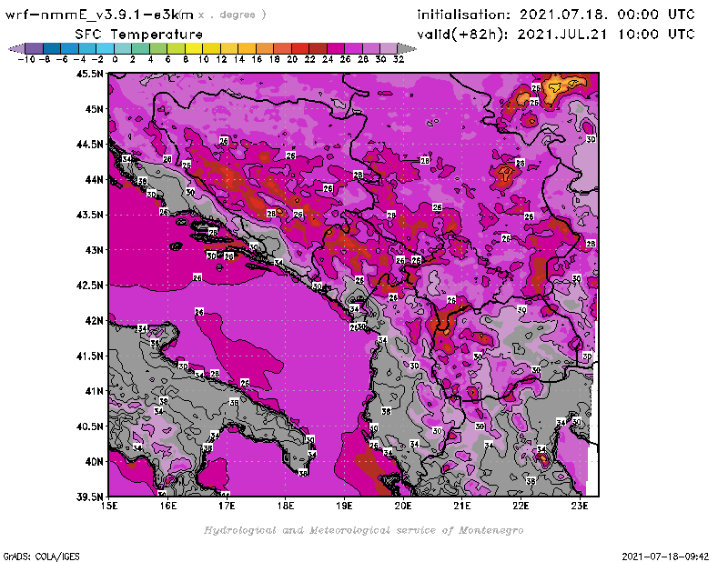Click the purple colorbar swatch between -10 and -8

pos(35,48)
